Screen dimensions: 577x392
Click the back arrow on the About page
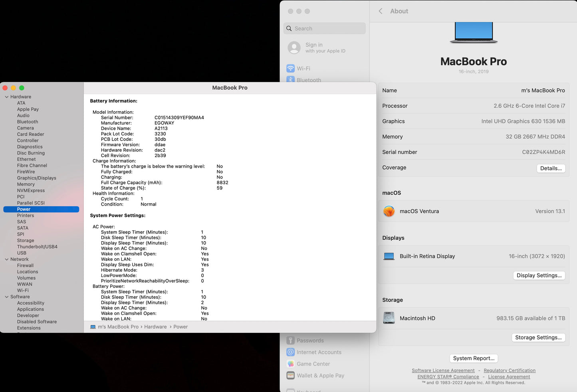[x=380, y=11]
